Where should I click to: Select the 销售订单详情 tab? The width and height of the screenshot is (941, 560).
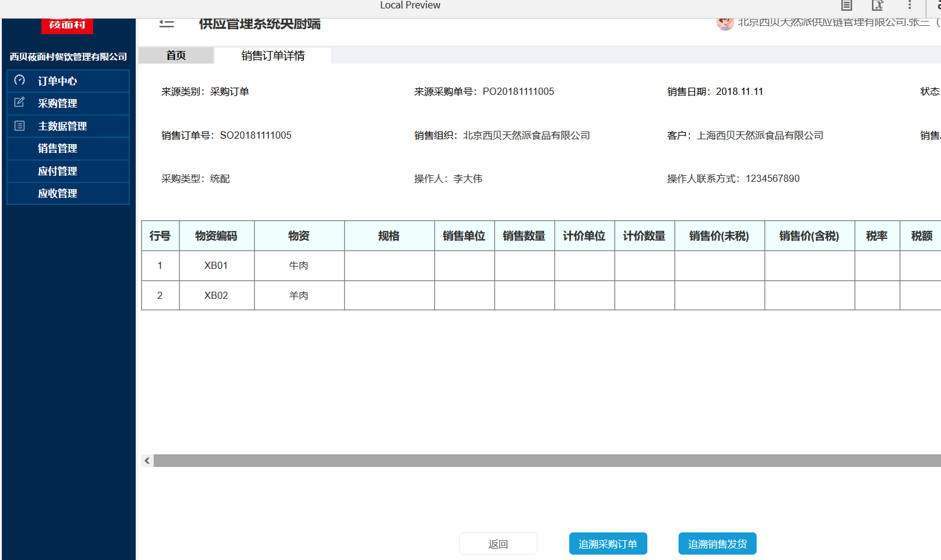click(x=273, y=55)
